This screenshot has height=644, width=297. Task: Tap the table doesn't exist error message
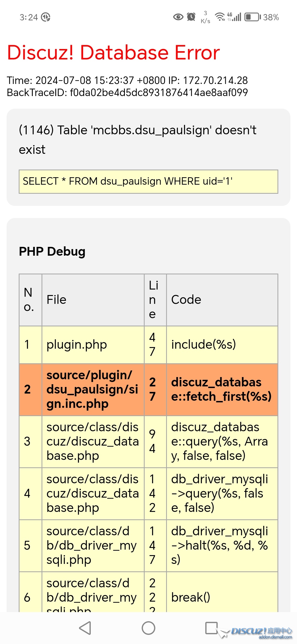click(x=137, y=140)
